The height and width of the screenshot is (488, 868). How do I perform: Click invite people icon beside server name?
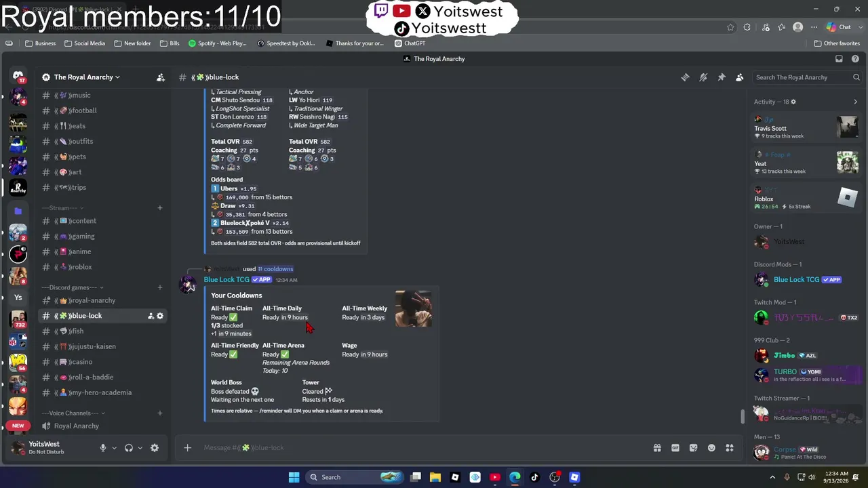(161, 77)
